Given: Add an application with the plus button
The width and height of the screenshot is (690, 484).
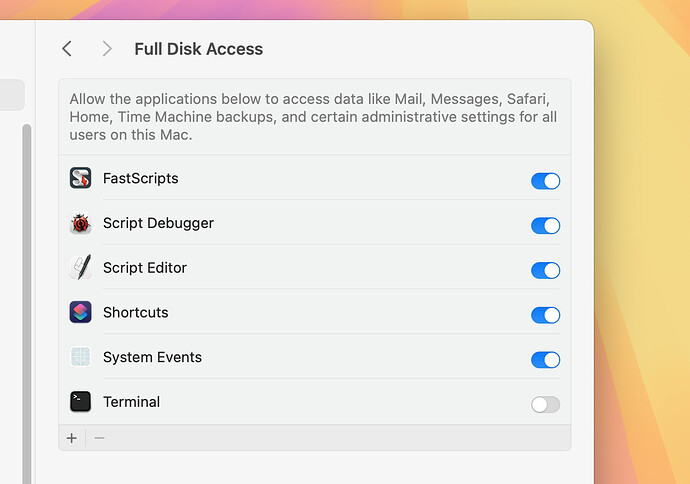Looking at the screenshot, I should (x=72, y=438).
